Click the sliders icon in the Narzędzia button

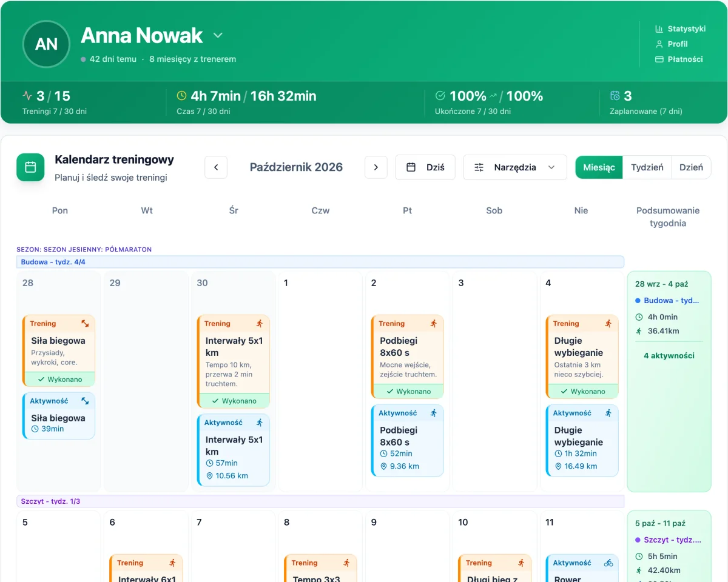pos(479,167)
